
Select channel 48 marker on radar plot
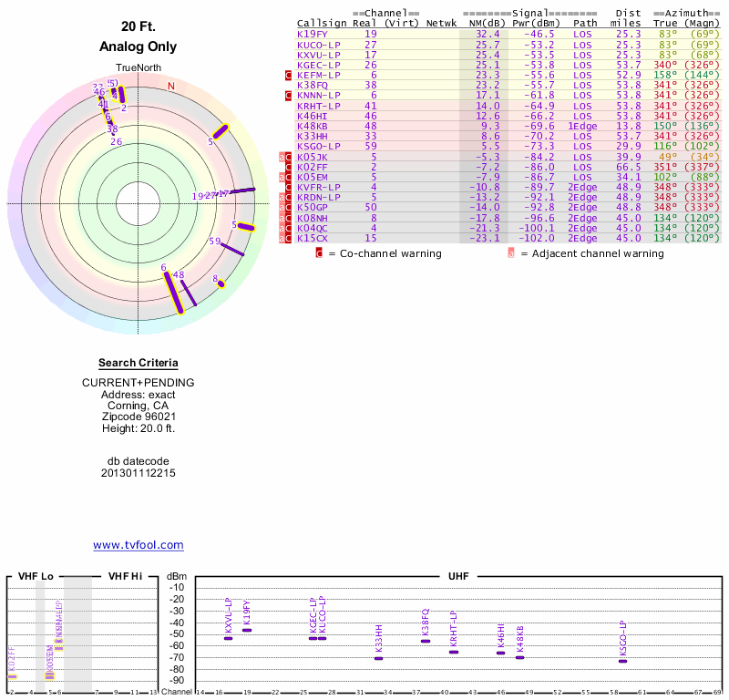coord(188,292)
